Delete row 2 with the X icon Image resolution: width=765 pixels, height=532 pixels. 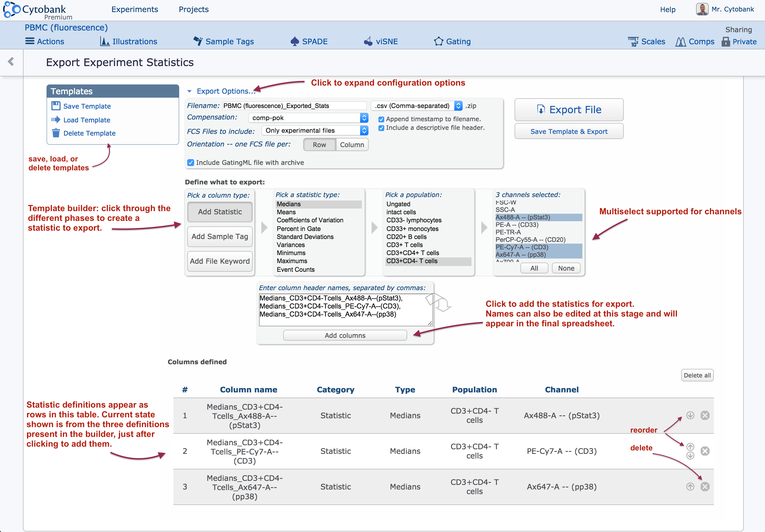[x=705, y=451]
